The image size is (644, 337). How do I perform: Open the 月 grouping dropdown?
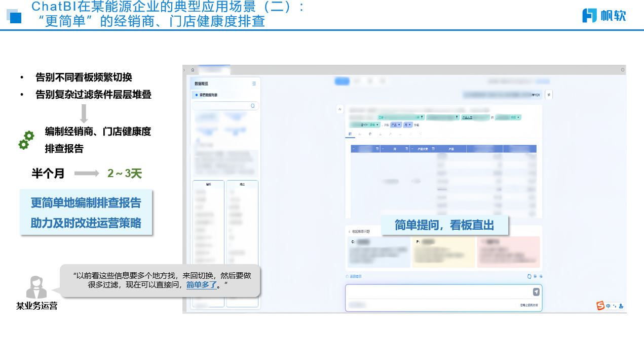click(x=409, y=124)
